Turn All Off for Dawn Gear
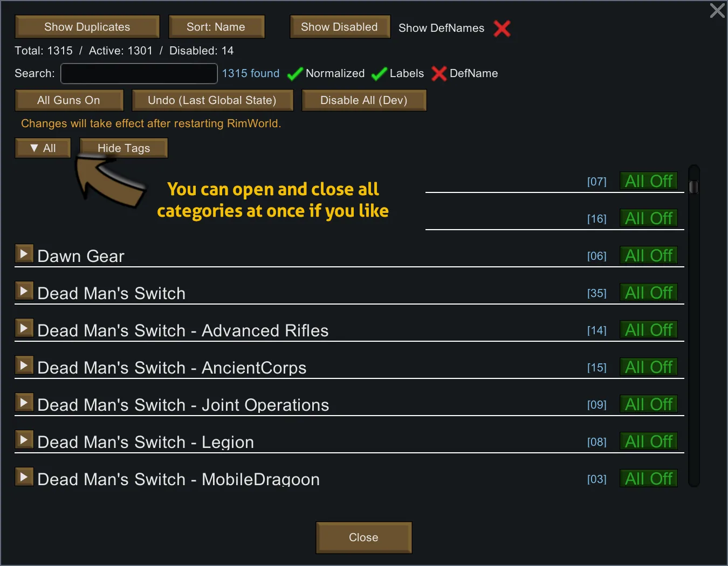 point(649,256)
